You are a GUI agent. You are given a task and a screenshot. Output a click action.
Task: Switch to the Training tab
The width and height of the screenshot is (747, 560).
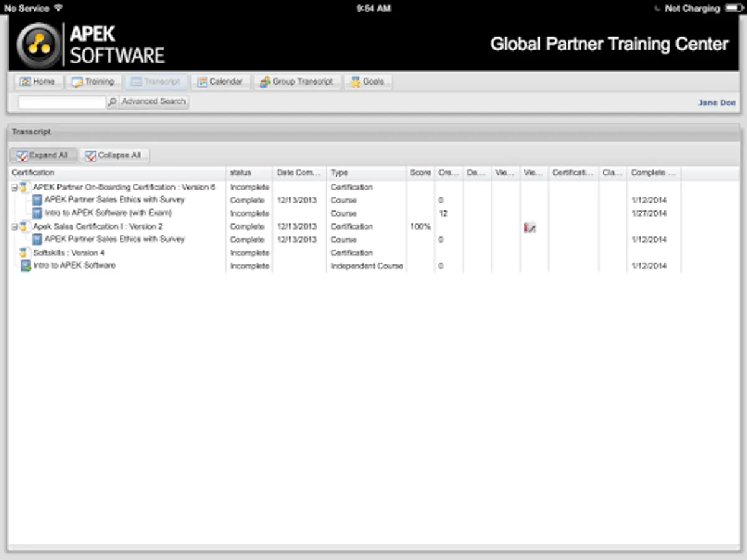pos(94,82)
